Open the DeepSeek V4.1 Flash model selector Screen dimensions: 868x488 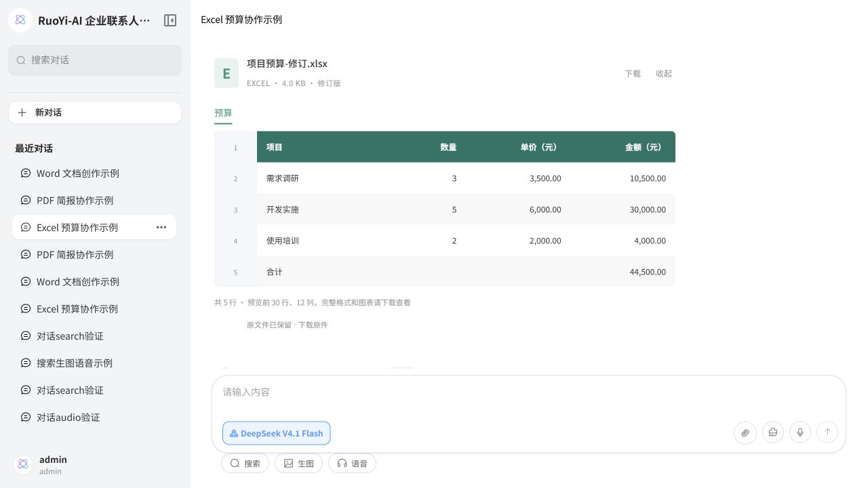[x=276, y=433]
